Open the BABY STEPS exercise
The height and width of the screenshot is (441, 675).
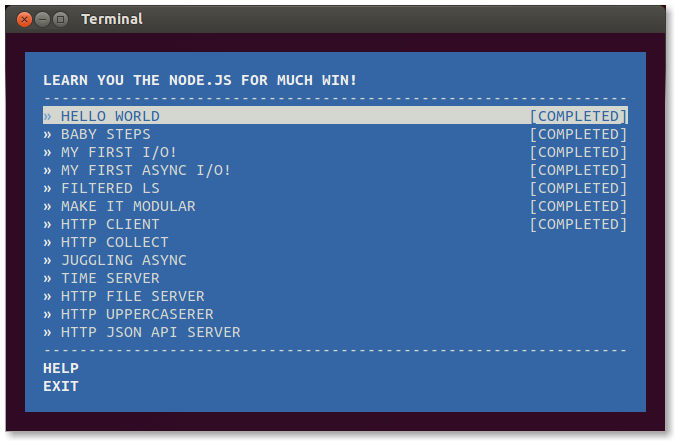tap(335, 134)
